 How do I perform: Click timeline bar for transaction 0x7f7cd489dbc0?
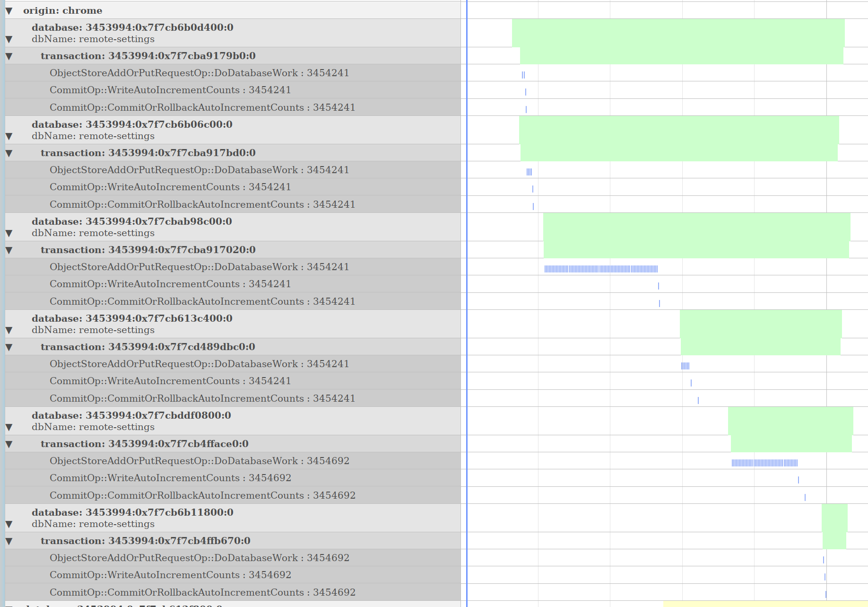761,347
